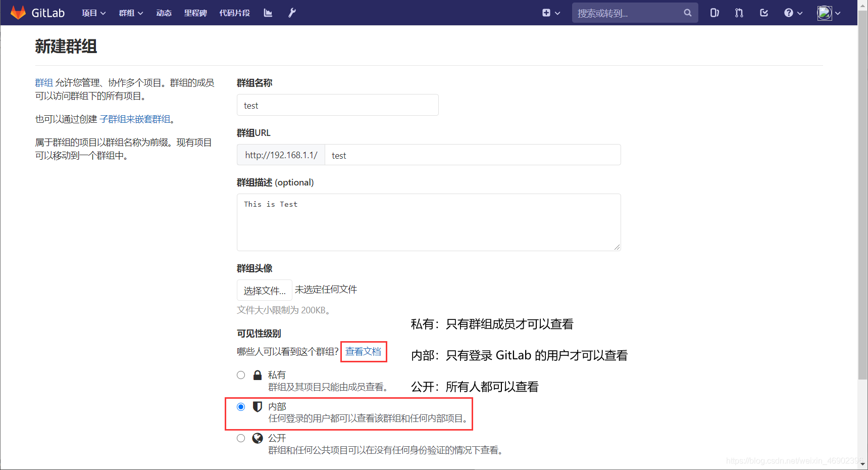This screenshot has height=470, width=868.
Task: Open the new item plus dropdown
Action: [x=551, y=13]
